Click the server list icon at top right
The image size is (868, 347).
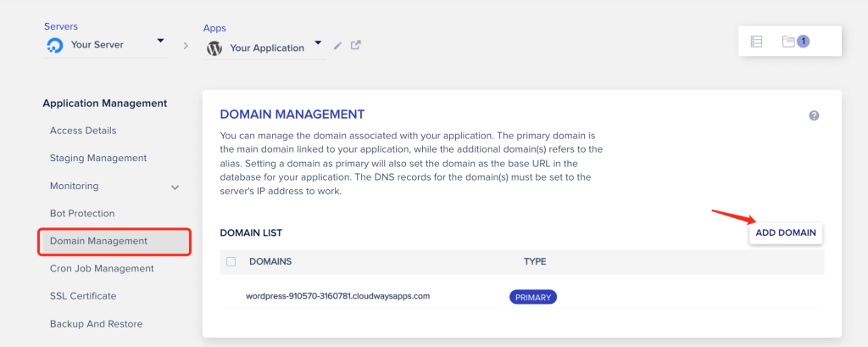tap(757, 41)
